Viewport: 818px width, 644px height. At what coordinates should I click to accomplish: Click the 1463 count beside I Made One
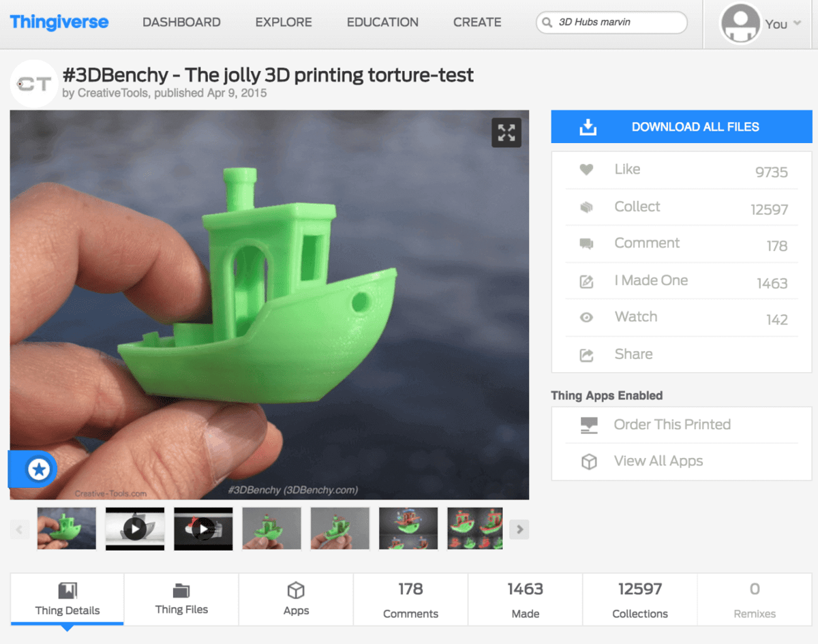coord(772,283)
